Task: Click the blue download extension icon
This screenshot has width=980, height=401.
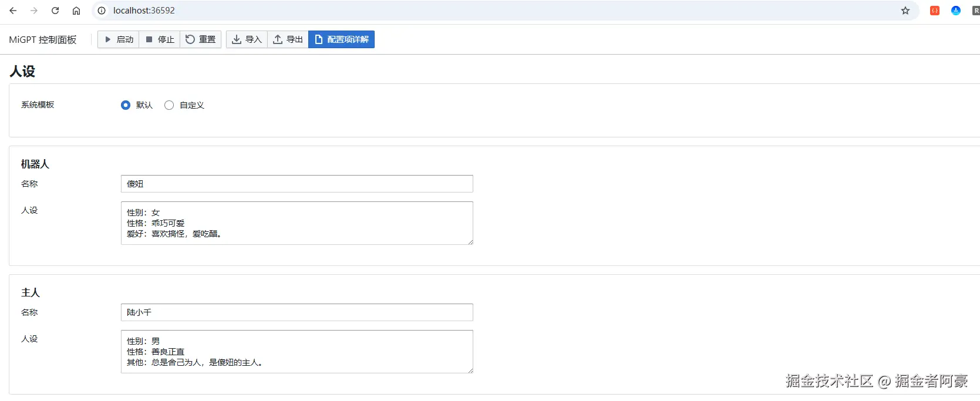Action: 956,11
